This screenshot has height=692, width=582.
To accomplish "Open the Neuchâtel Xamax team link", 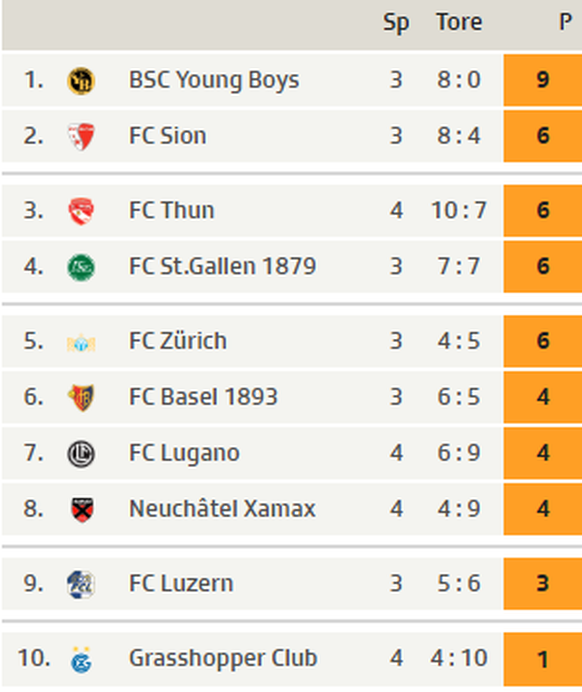I will (x=222, y=508).
